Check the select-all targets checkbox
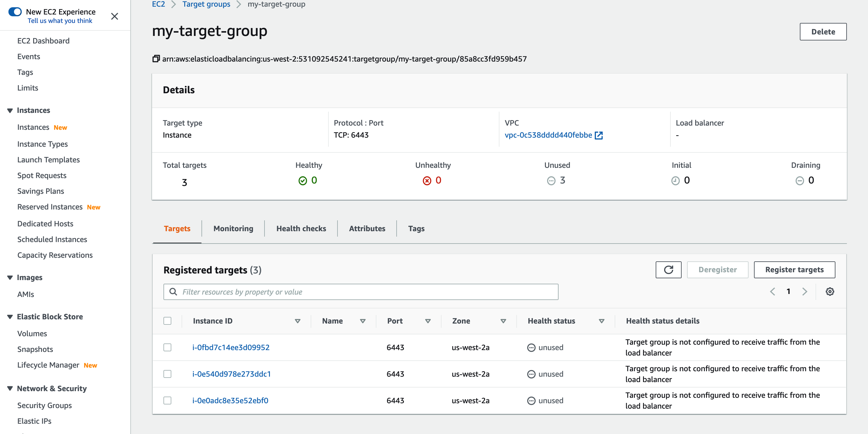The height and width of the screenshot is (434, 868). [x=167, y=321]
